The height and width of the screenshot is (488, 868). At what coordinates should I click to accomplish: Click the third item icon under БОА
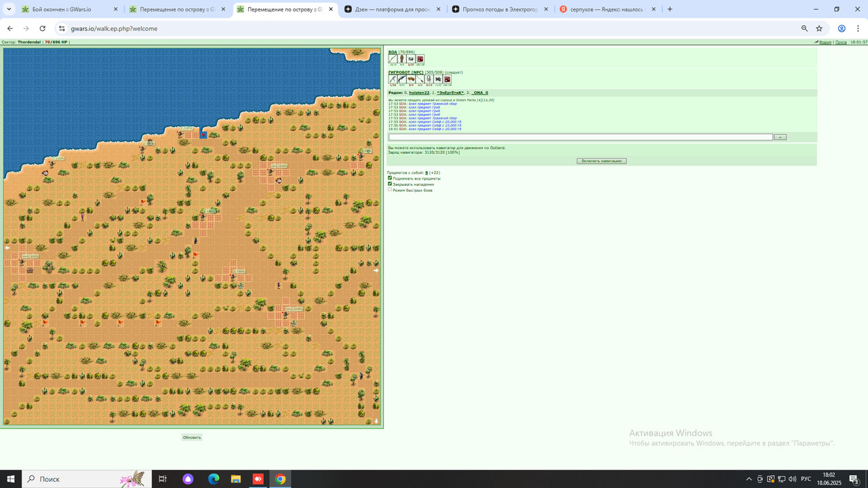pos(411,59)
